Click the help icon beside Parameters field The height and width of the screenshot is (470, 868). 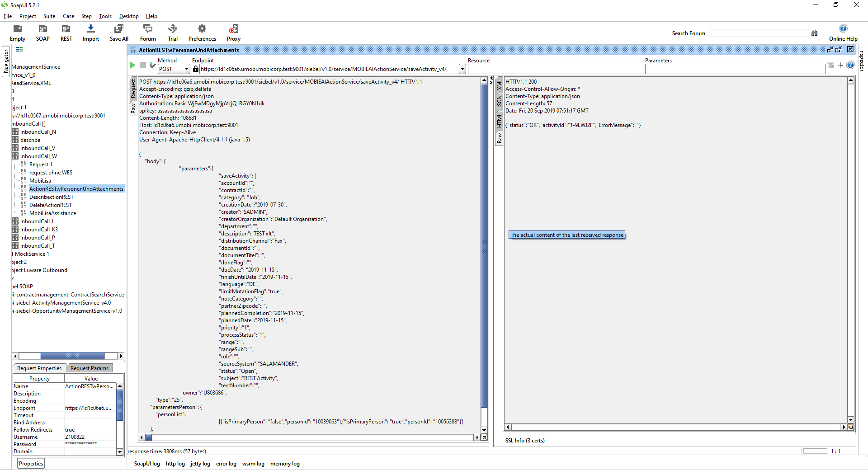click(850, 65)
